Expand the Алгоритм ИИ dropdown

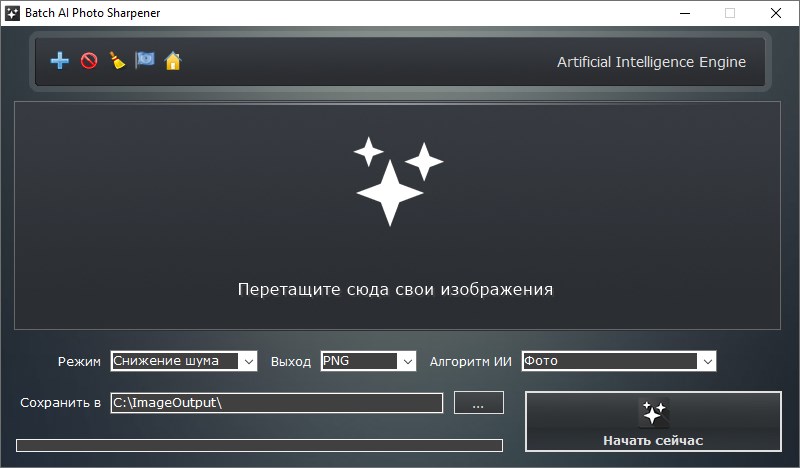point(618,361)
